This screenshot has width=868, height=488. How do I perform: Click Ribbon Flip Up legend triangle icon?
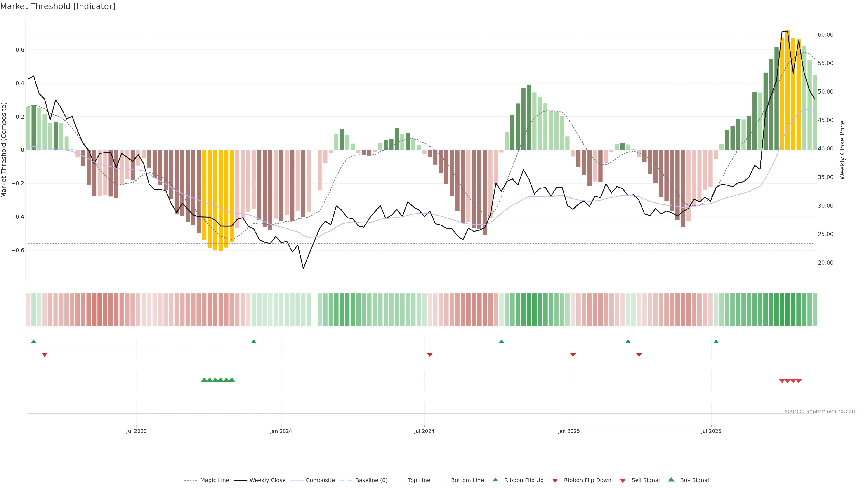click(495, 480)
